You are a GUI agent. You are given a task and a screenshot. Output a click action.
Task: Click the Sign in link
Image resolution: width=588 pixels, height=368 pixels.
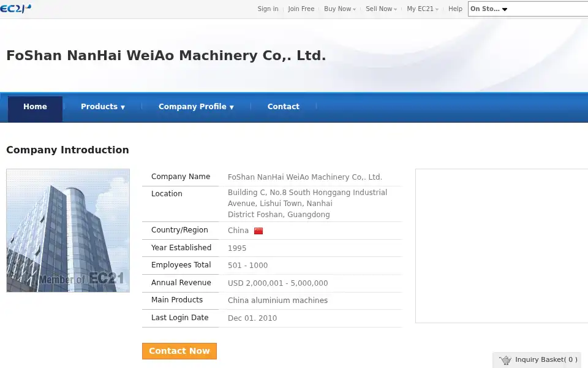click(268, 9)
